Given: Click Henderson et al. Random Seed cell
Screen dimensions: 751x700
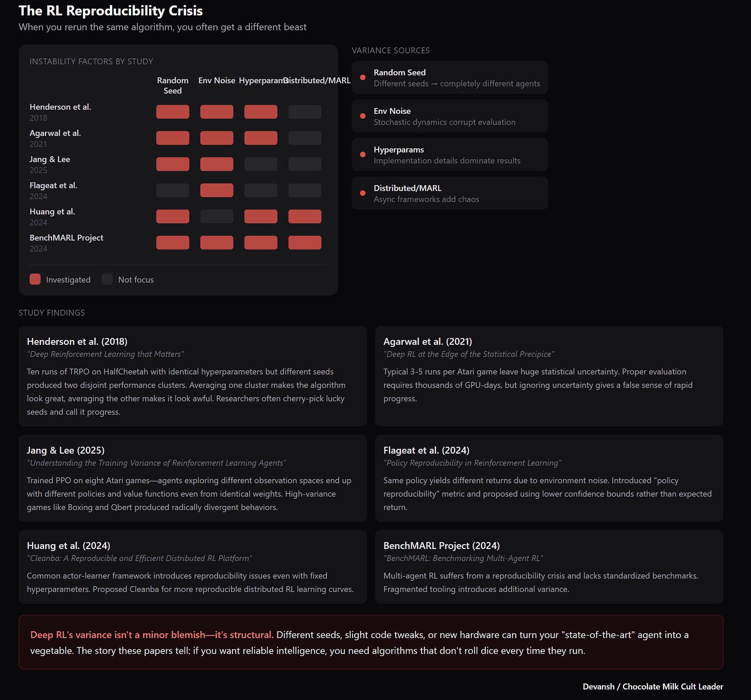Looking at the screenshot, I should pos(173,112).
